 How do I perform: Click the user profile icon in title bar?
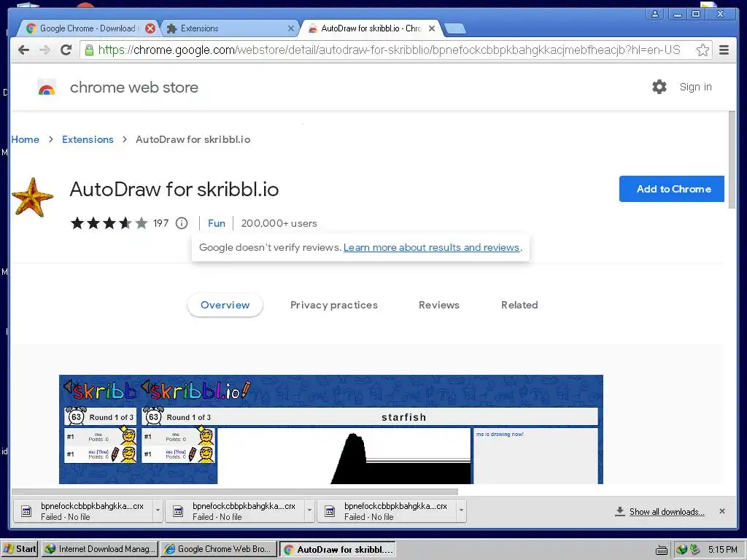coord(655,14)
